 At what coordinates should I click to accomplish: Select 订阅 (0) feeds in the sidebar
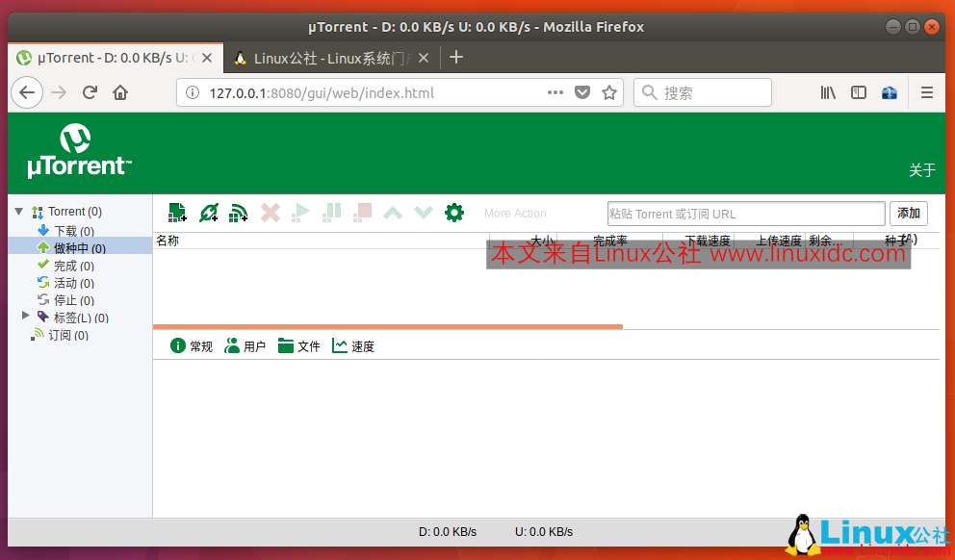click(x=68, y=335)
